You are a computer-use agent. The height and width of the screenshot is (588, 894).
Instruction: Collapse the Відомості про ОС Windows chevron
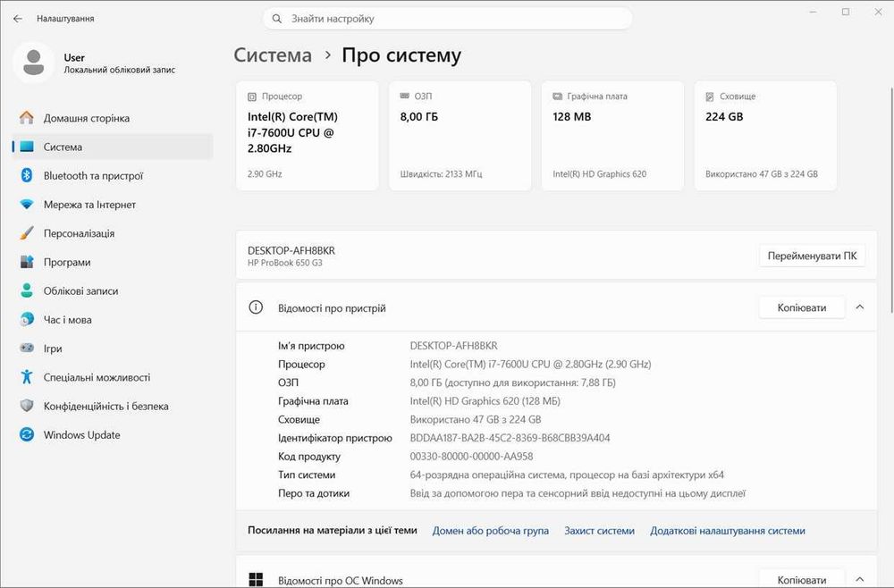pos(860,579)
